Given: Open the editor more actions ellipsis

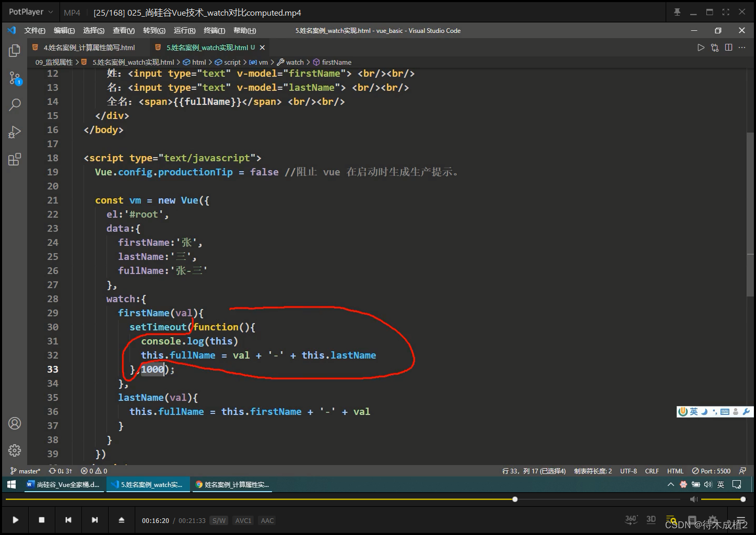Looking at the screenshot, I should 742,47.
